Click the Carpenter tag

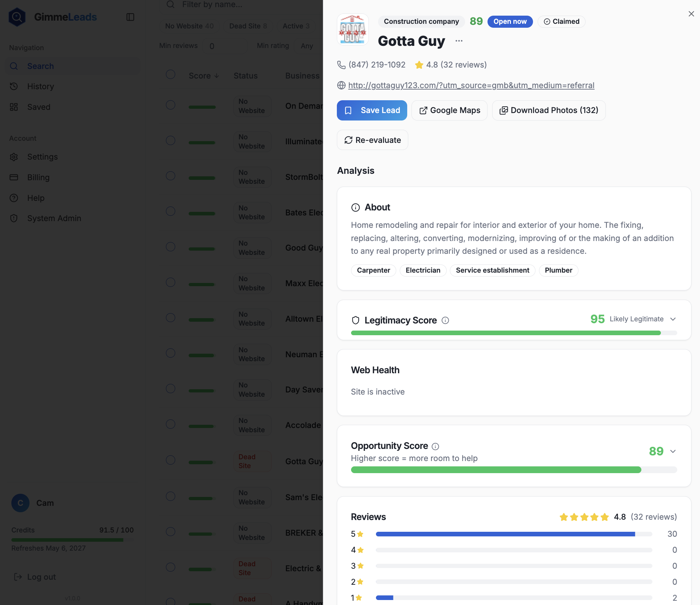click(373, 271)
